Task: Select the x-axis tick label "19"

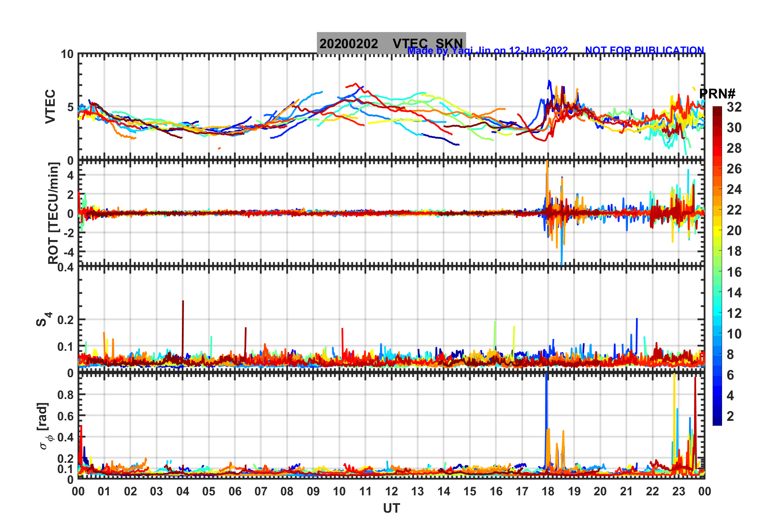Action: [574, 491]
